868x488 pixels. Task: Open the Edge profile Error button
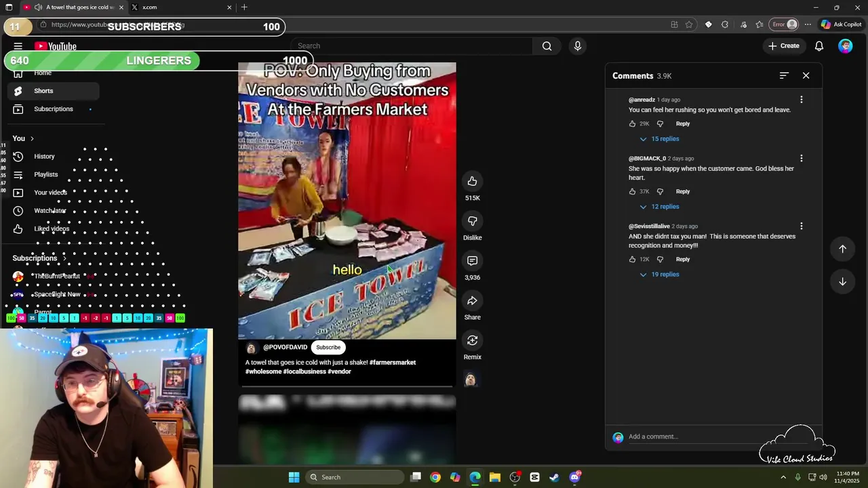(785, 24)
